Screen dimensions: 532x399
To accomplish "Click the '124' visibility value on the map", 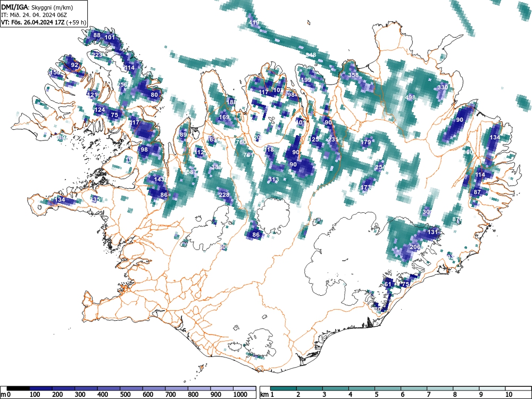I will coord(99,110).
